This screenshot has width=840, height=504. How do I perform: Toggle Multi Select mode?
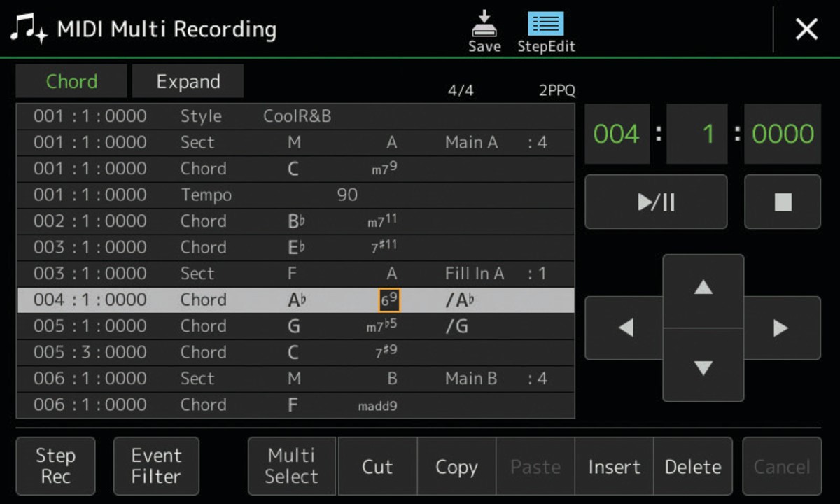click(x=292, y=466)
